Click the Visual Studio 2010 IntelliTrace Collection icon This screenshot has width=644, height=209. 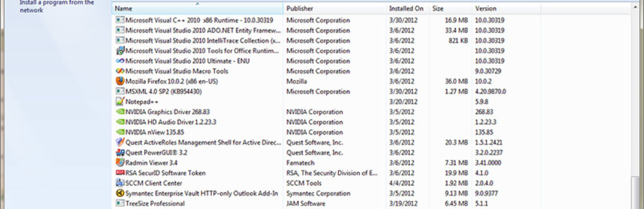[120, 41]
